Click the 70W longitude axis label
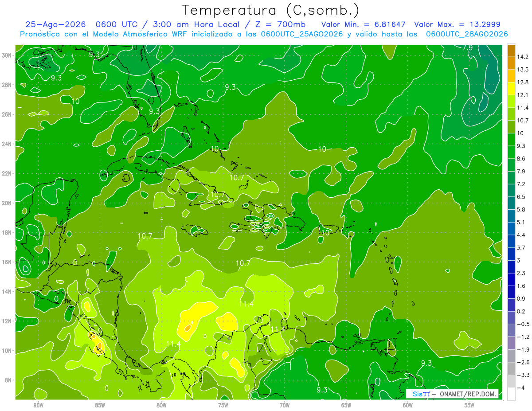This screenshot has width=532, height=411. tap(285, 405)
